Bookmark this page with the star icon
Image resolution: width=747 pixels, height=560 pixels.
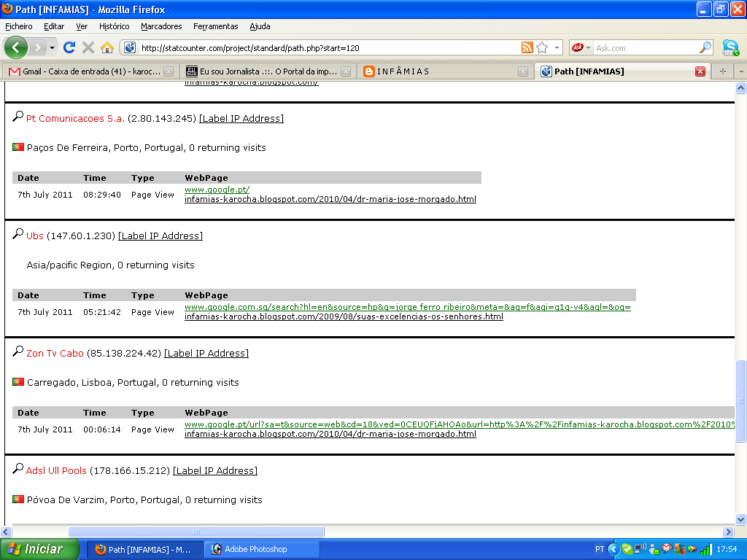(542, 47)
